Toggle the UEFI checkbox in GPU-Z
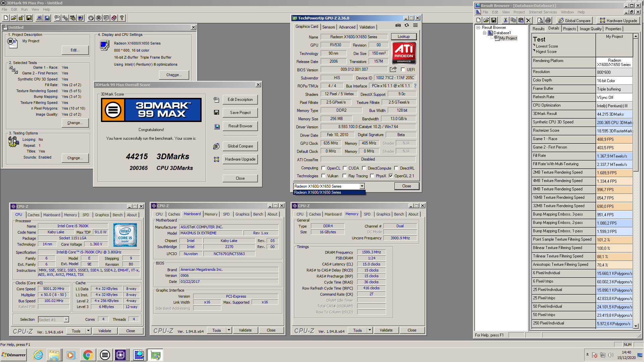Viewport: 644px width, 362px height. pyautogui.click(x=403, y=70)
